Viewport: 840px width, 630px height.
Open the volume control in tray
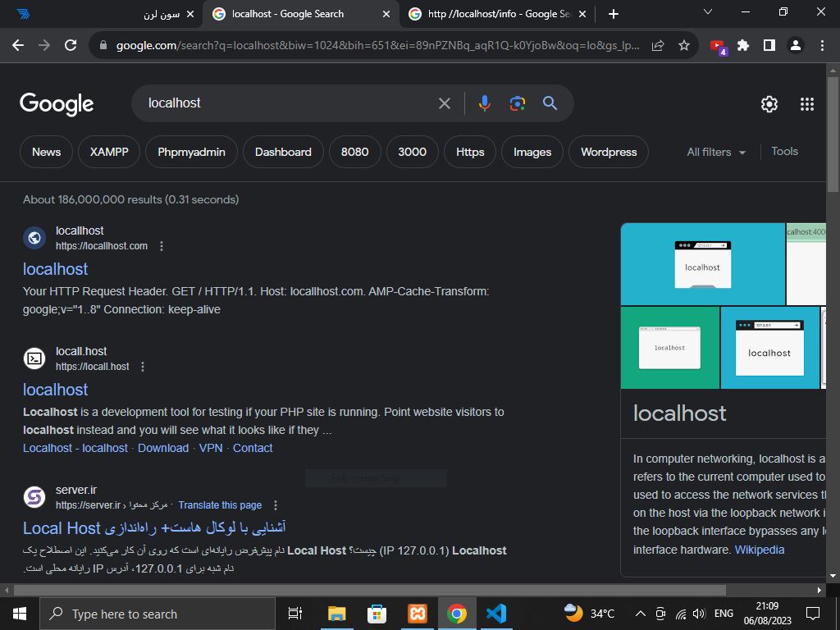tap(699, 614)
